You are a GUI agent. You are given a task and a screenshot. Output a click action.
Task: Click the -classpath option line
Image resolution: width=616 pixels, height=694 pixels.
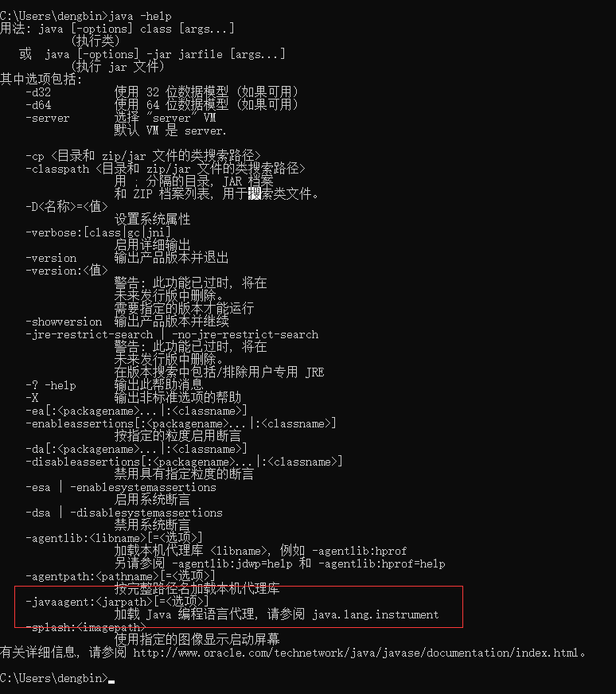point(166,169)
